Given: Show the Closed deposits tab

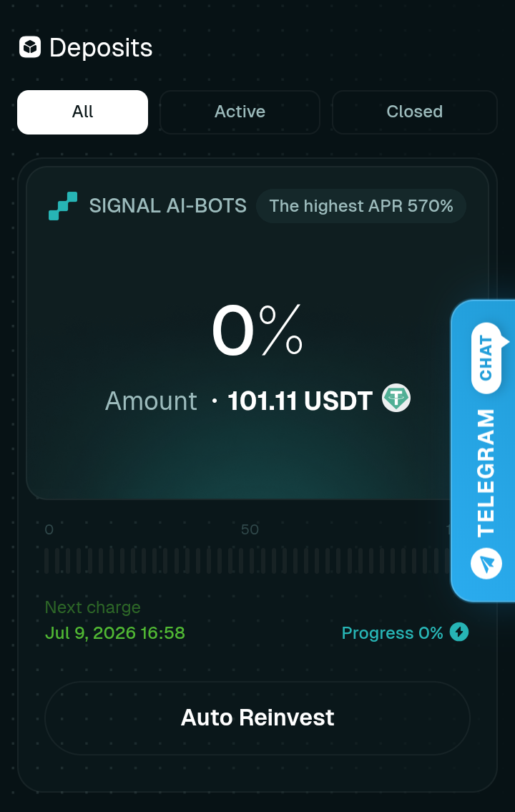Looking at the screenshot, I should pyautogui.click(x=415, y=112).
